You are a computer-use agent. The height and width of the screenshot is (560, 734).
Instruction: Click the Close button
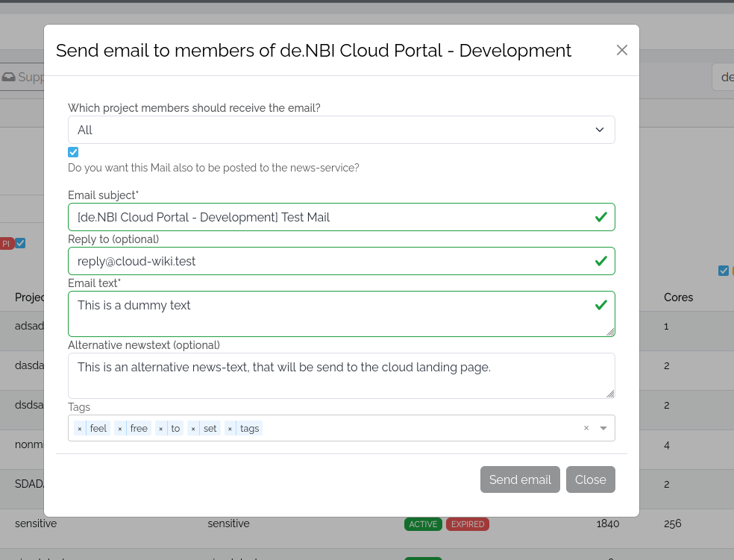coord(590,479)
